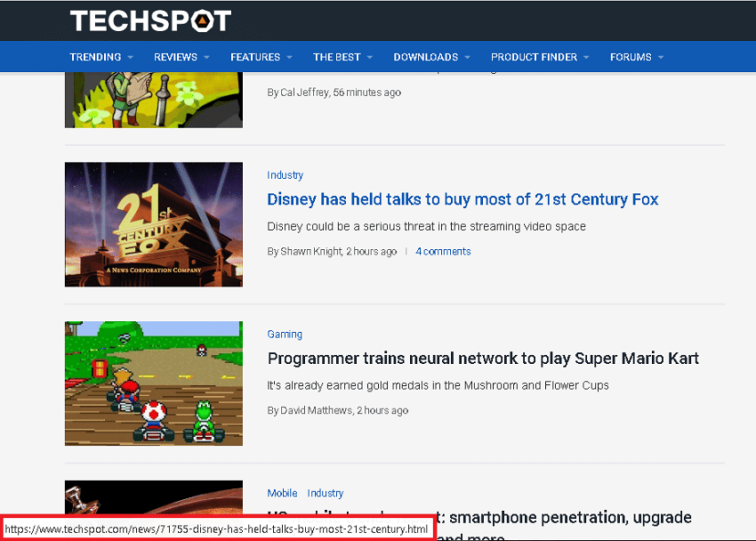
Task: Expand the Trending dropdown arrow
Action: [x=130, y=57]
